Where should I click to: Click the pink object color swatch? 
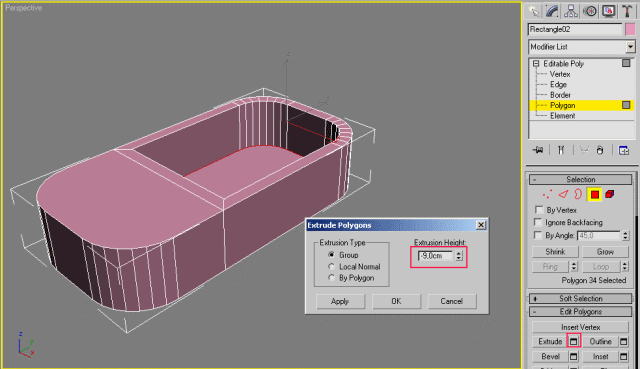[x=630, y=29]
